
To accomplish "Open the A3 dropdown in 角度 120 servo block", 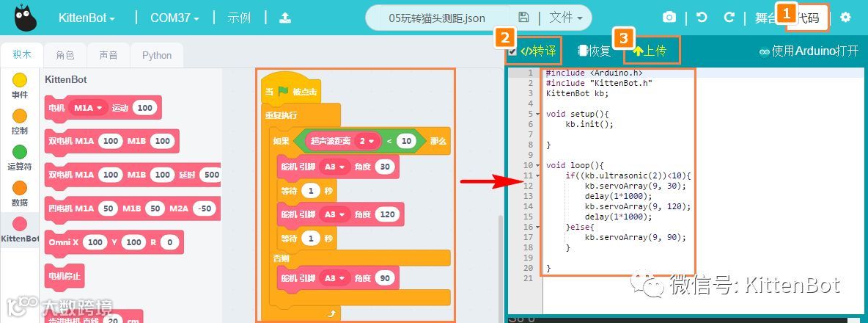I will pos(334,214).
